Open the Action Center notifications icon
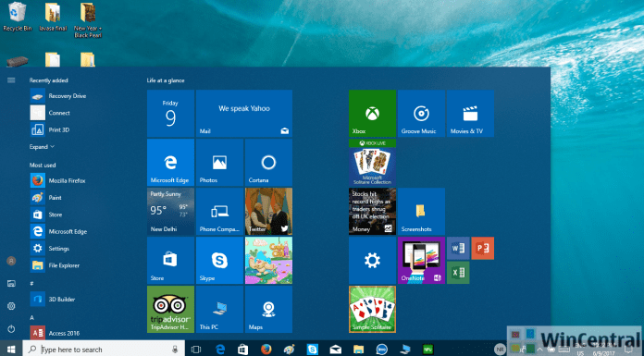Image resolution: width=644 pixels, height=356 pixels. pyautogui.click(x=628, y=350)
